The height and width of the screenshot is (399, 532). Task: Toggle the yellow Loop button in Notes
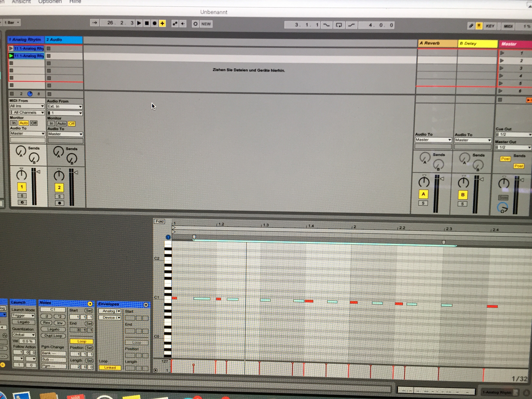point(81,341)
